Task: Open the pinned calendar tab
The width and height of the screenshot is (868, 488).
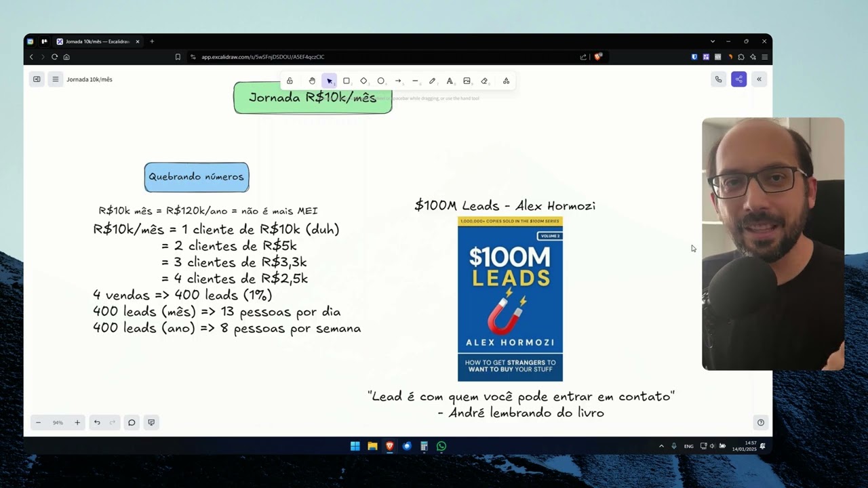Action: pos(31,41)
